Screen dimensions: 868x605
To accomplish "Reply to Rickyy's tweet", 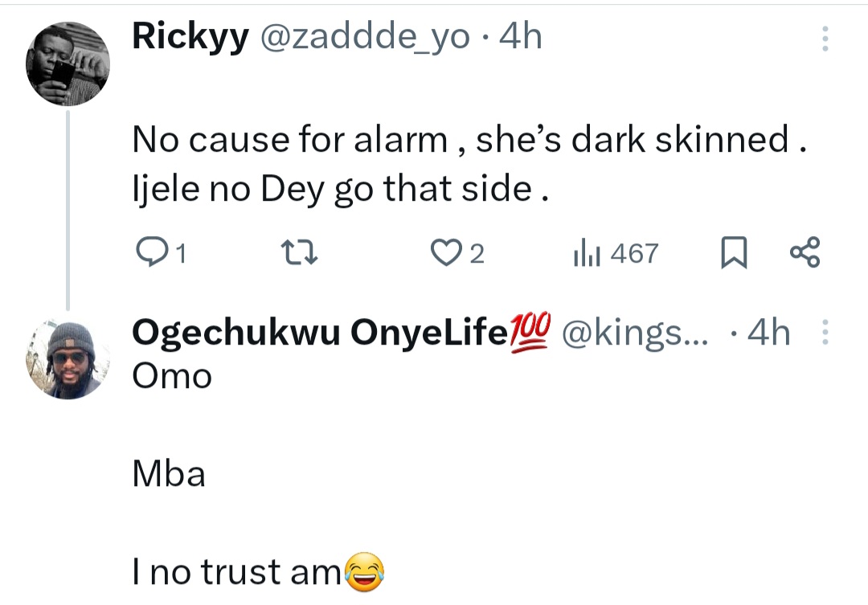I will (x=150, y=255).
